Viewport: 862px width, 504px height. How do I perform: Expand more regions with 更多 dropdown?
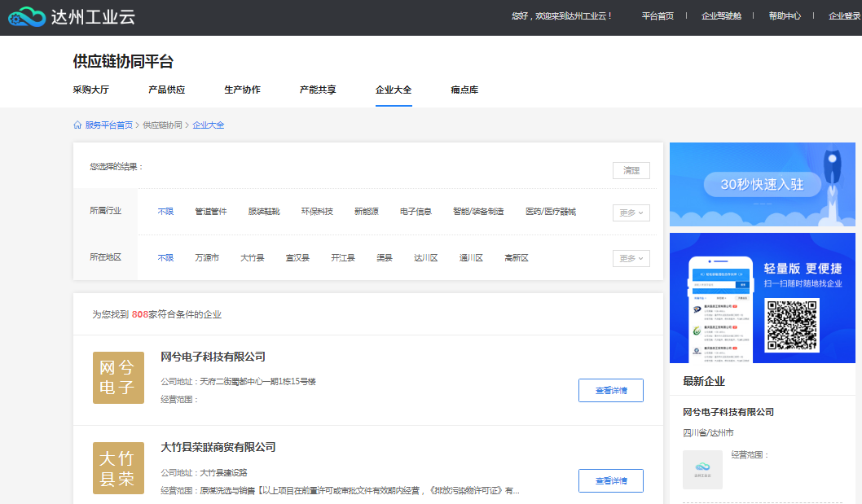point(631,258)
